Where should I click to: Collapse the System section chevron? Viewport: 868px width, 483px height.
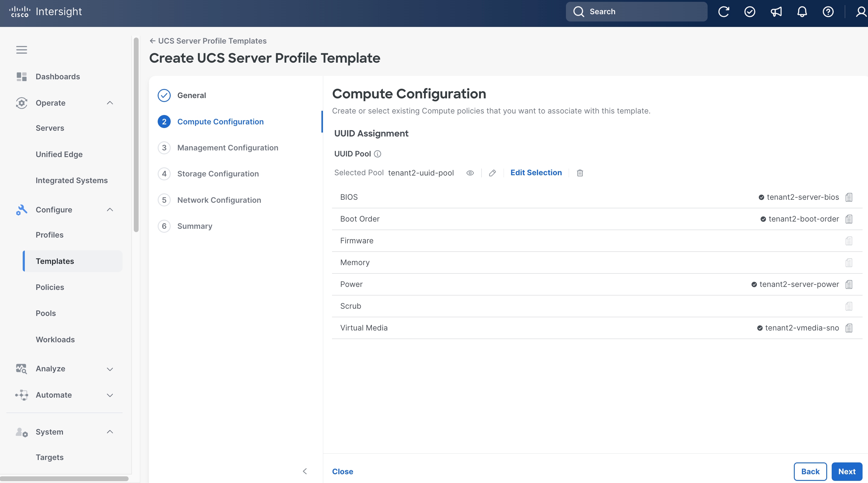pos(110,432)
